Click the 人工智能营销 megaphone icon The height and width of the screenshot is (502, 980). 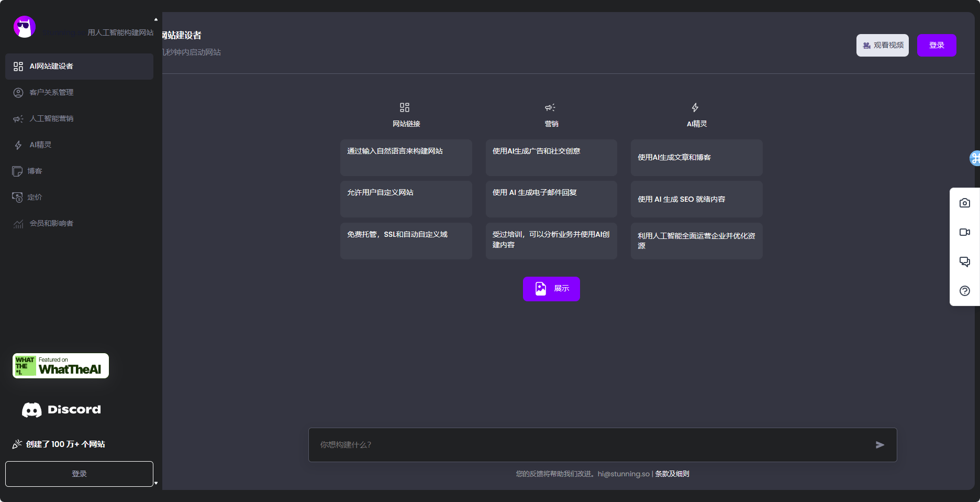(18, 119)
